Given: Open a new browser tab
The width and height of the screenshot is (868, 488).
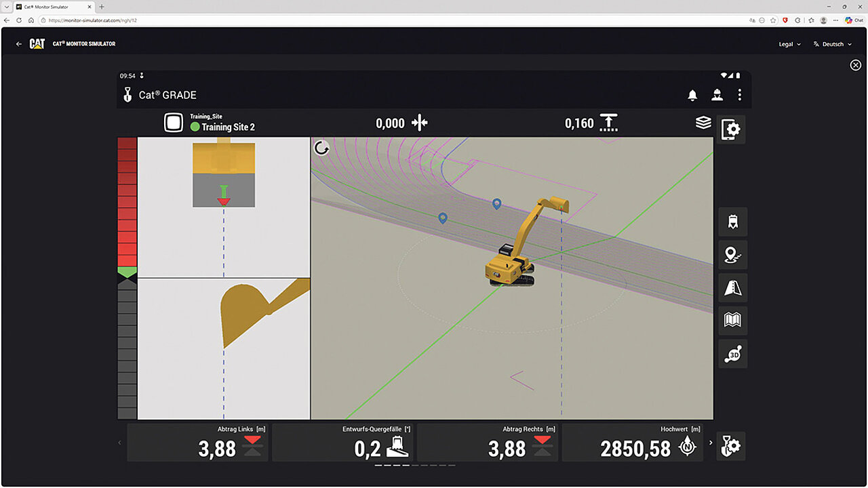Looking at the screenshot, I should click(x=102, y=7).
